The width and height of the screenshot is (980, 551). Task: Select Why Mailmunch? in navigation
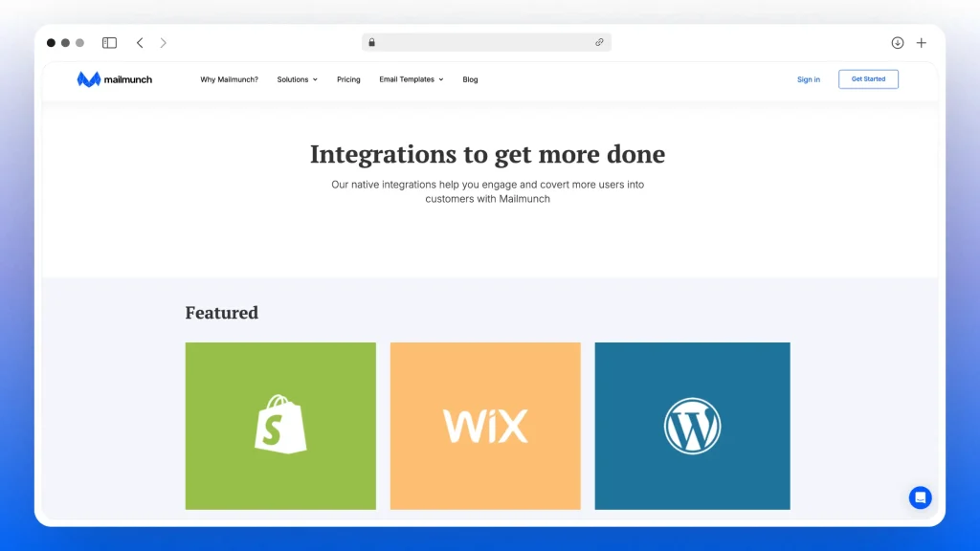[229, 79]
